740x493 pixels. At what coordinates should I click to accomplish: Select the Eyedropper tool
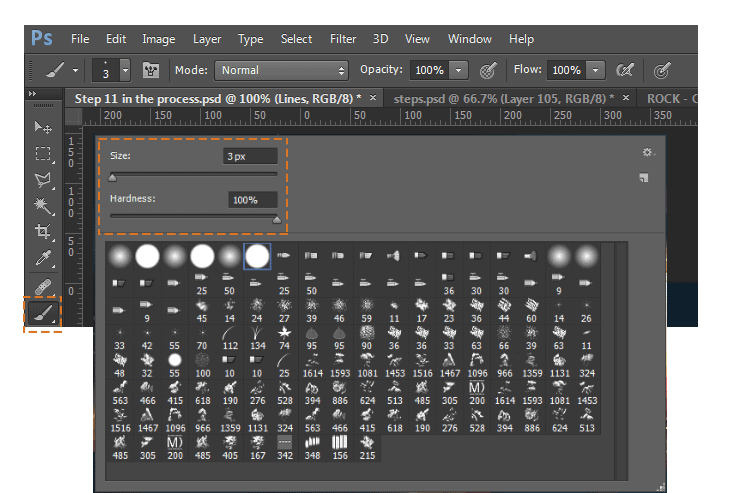pyautogui.click(x=43, y=259)
